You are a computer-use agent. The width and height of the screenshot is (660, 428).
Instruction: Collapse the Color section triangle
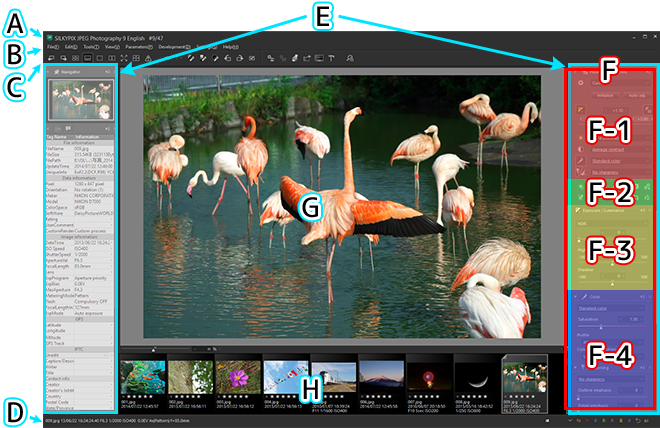coord(575,297)
